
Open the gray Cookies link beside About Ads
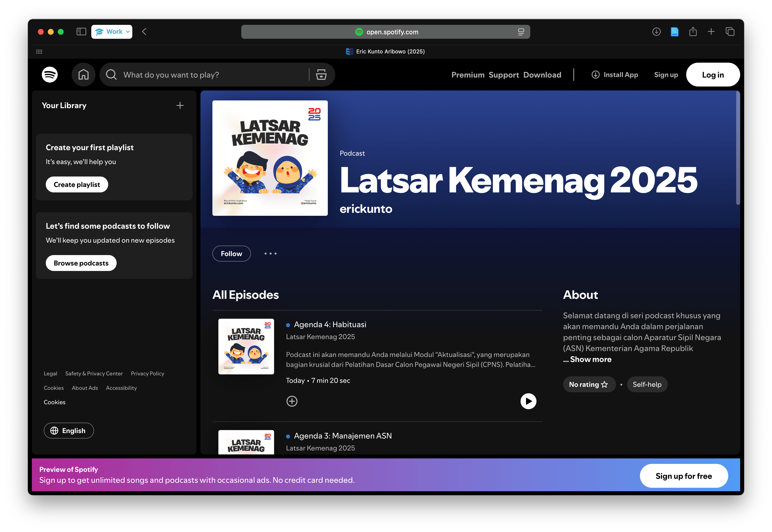54,388
